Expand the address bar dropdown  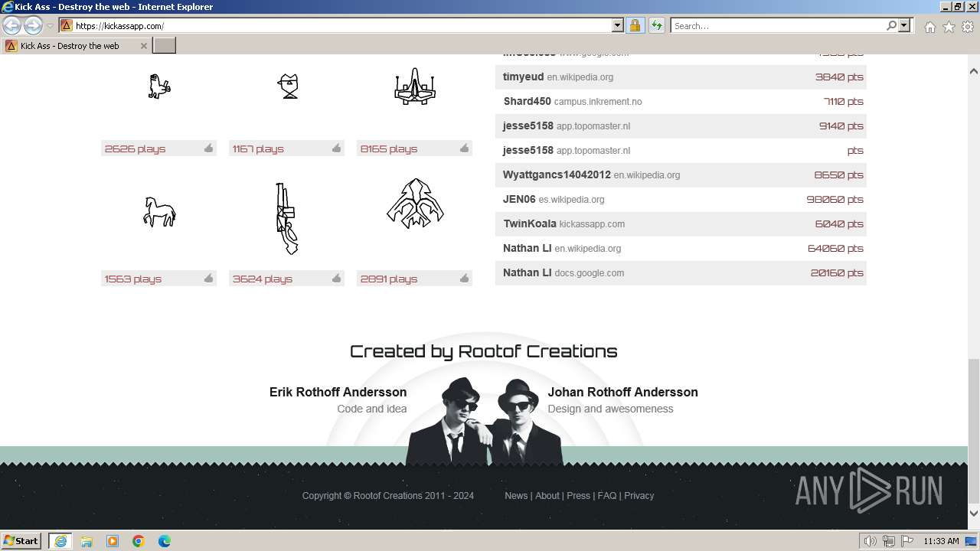pos(618,25)
